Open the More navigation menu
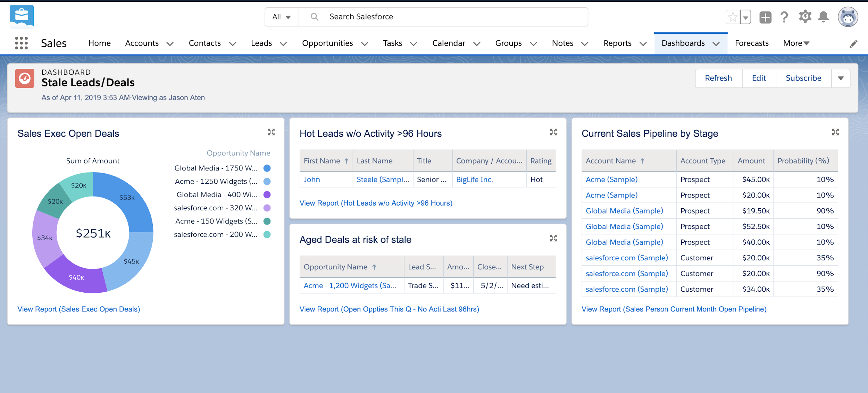 (796, 43)
